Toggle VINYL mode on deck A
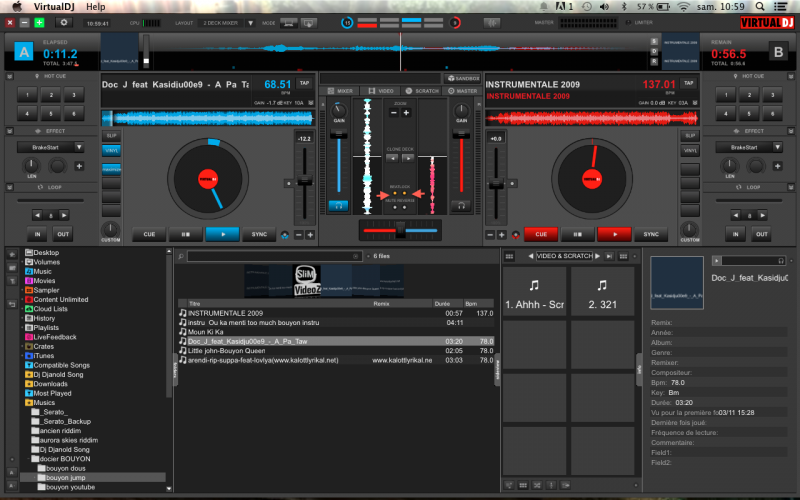Screen dimensions: 800x500 (111, 148)
